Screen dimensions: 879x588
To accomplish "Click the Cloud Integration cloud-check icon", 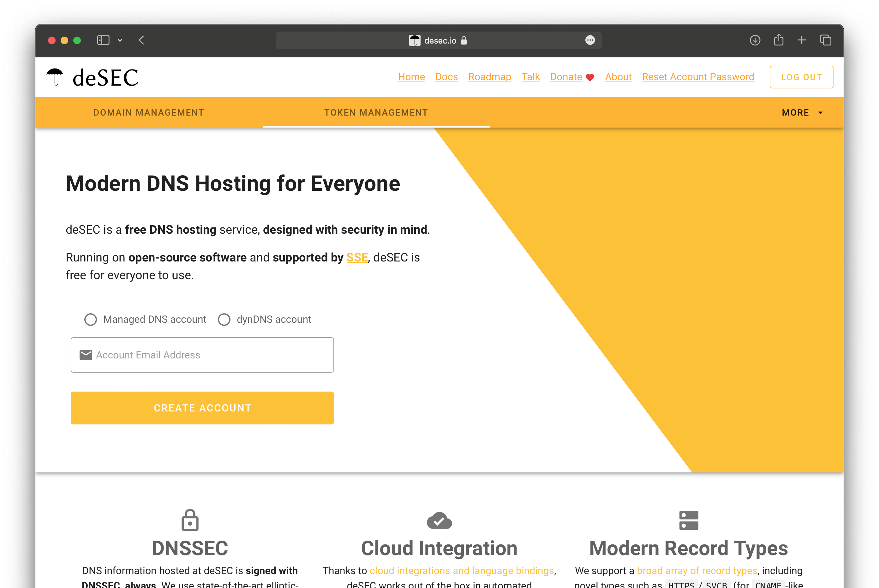I will click(x=439, y=520).
